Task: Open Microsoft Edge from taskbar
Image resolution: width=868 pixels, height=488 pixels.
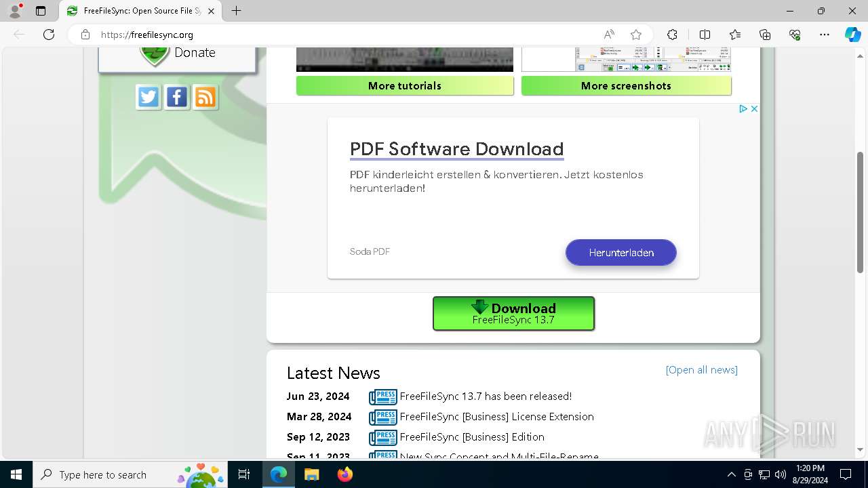Action: [279, 474]
